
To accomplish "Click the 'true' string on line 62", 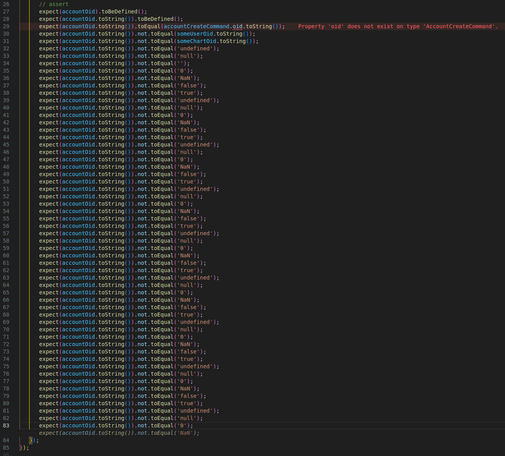I will point(187,270).
